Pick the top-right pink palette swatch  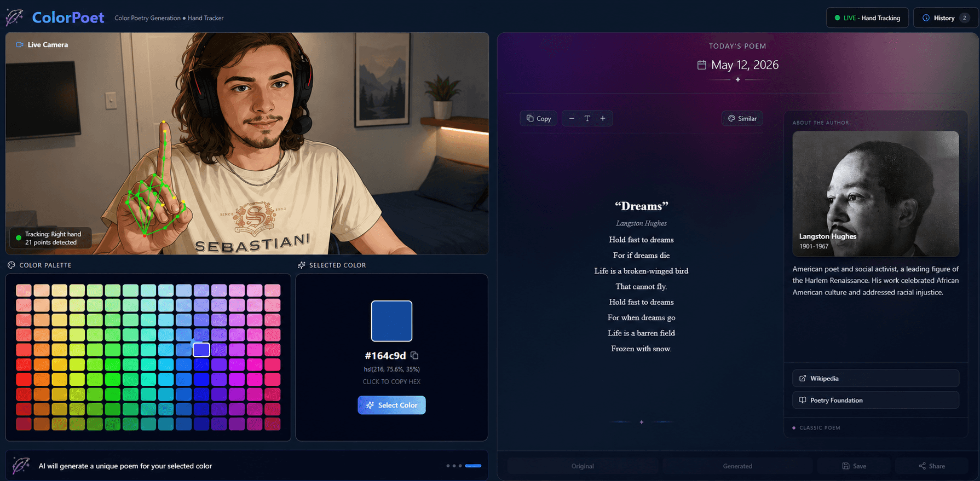(x=273, y=290)
